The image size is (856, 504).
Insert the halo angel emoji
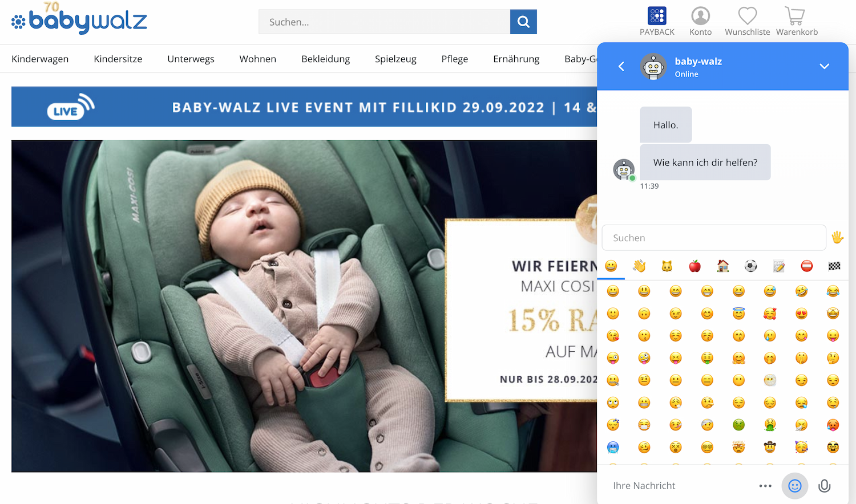(738, 314)
